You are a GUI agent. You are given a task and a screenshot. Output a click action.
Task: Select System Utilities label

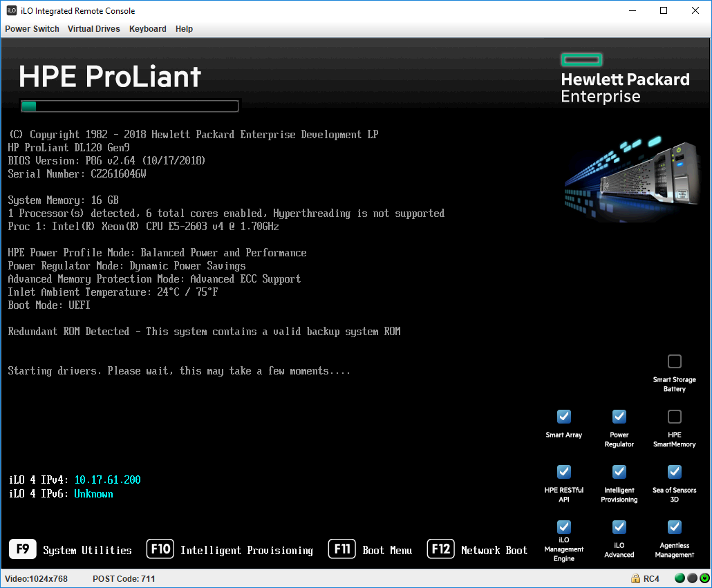pyautogui.click(x=87, y=550)
